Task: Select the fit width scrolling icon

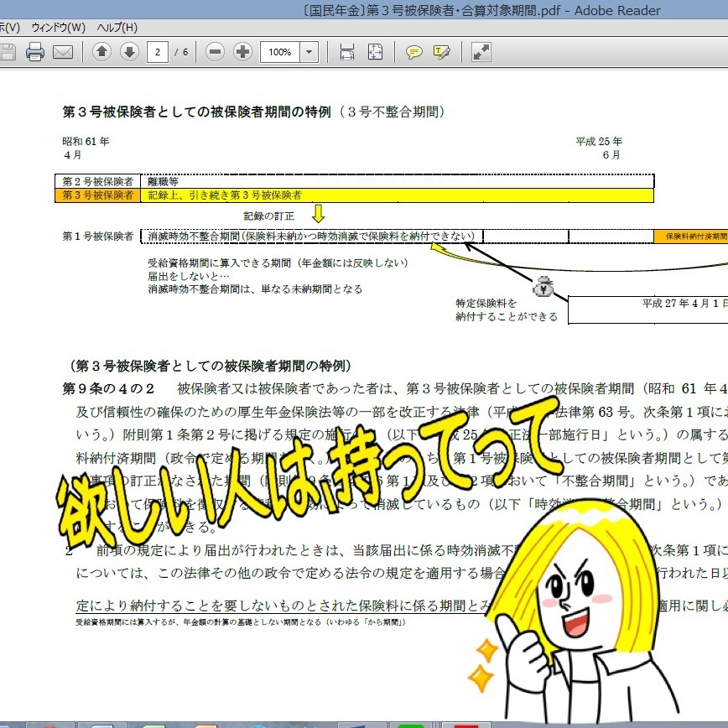Action: (x=347, y=51)
